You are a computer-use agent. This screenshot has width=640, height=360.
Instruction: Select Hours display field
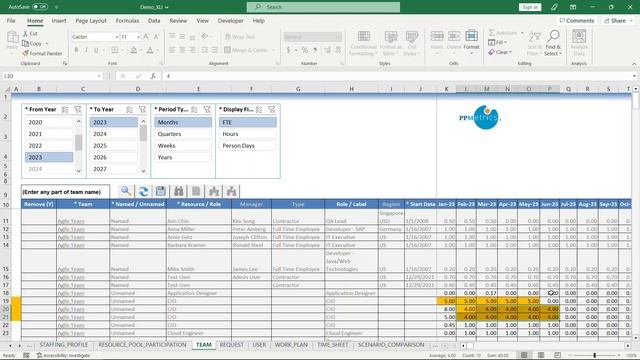click(x=248, y=134)
